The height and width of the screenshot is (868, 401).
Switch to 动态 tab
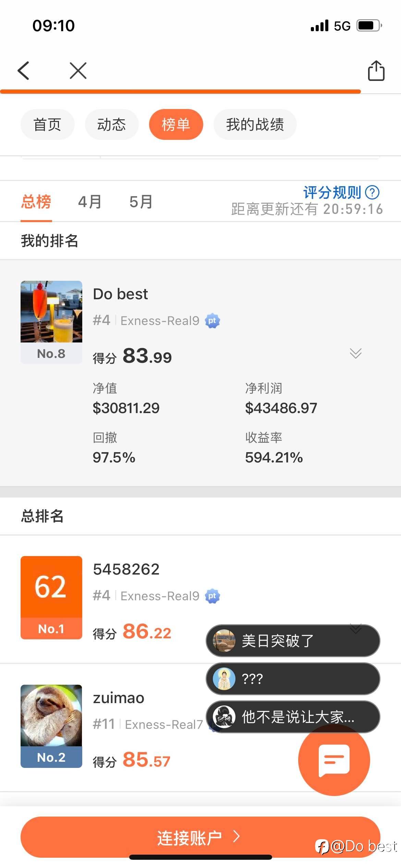click(x=111, y=124)
